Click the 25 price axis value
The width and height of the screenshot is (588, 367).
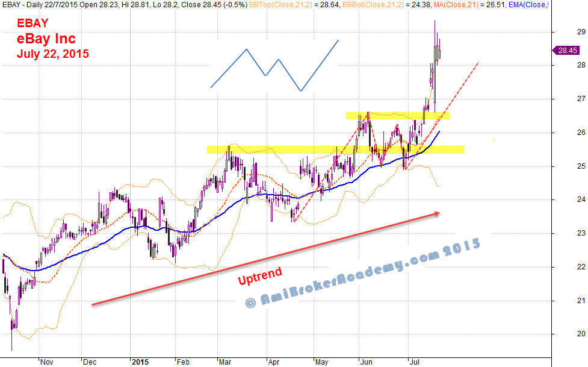point(581,166)
